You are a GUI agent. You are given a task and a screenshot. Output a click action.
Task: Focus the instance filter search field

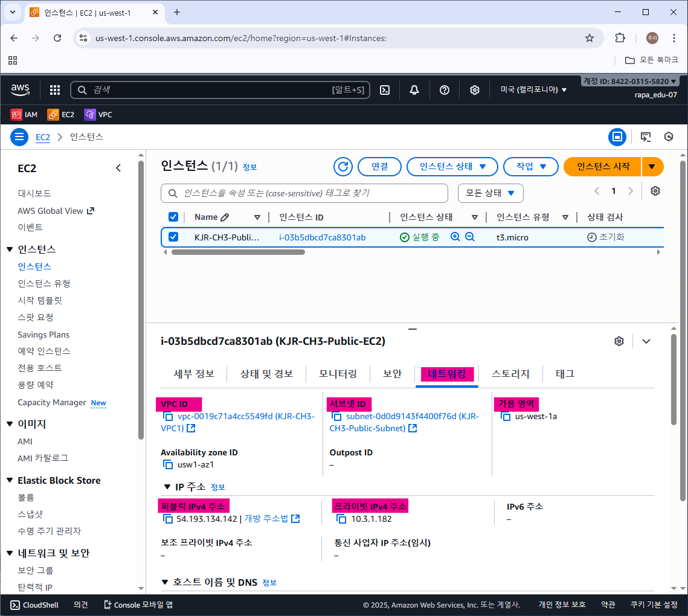point(304,193)
